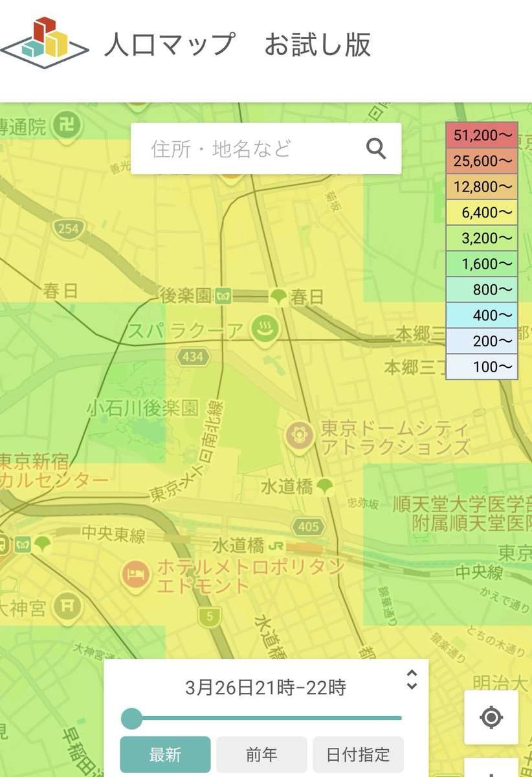Image resolution: width=532 pixels, height=777 pixels.
Task: Tap the 東京ドームシティ attractions map pin
Action: [x=298, y=435]
